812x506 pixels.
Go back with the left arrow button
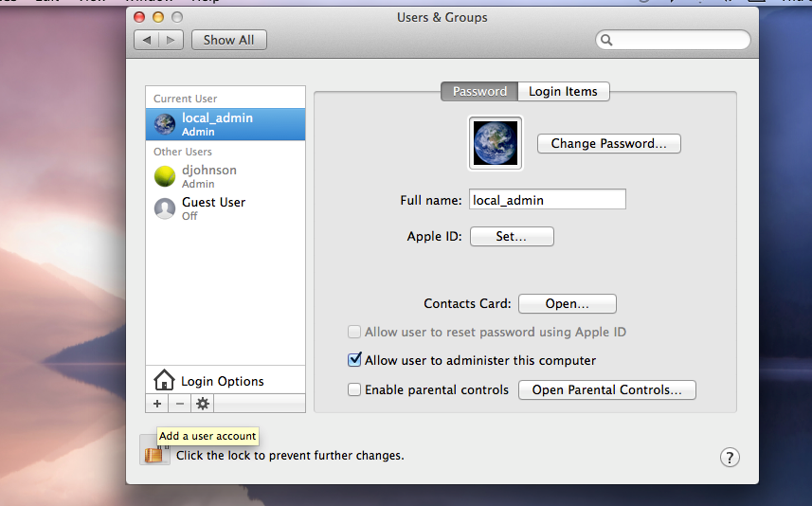click(147, 40)
